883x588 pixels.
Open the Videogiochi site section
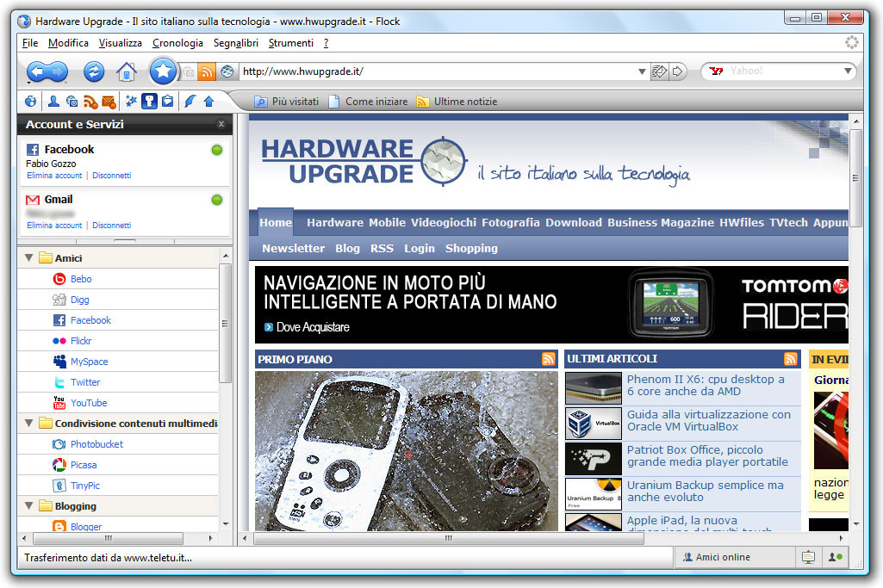pyautogui.click(x=444, y=222)
